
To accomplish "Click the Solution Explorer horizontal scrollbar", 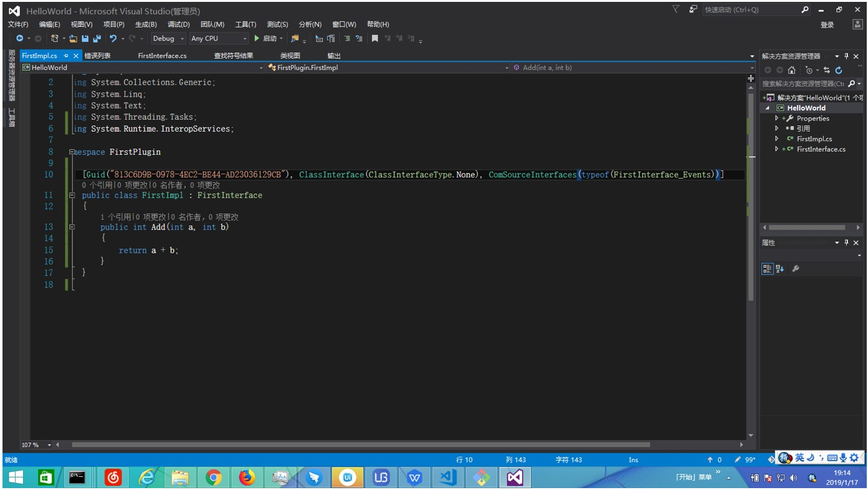I will pos(807,228).
